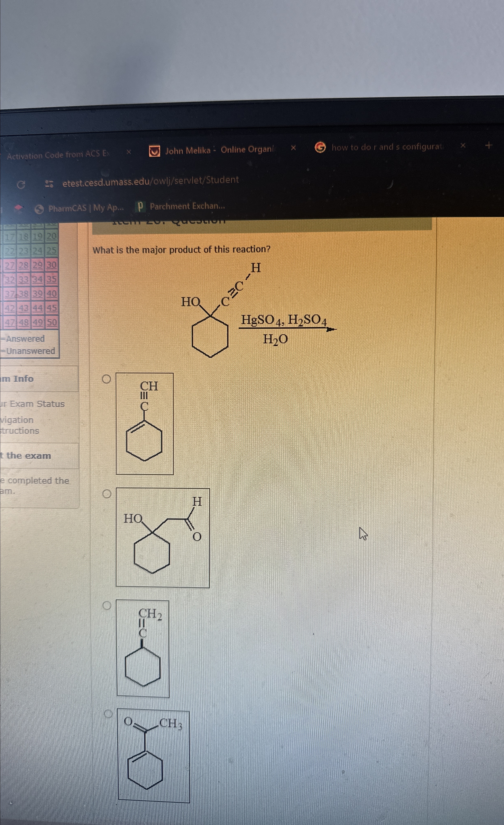Screen dimensions: 504x825
Task: Click the John Melika tab favicon
Action: coord(154,151)
